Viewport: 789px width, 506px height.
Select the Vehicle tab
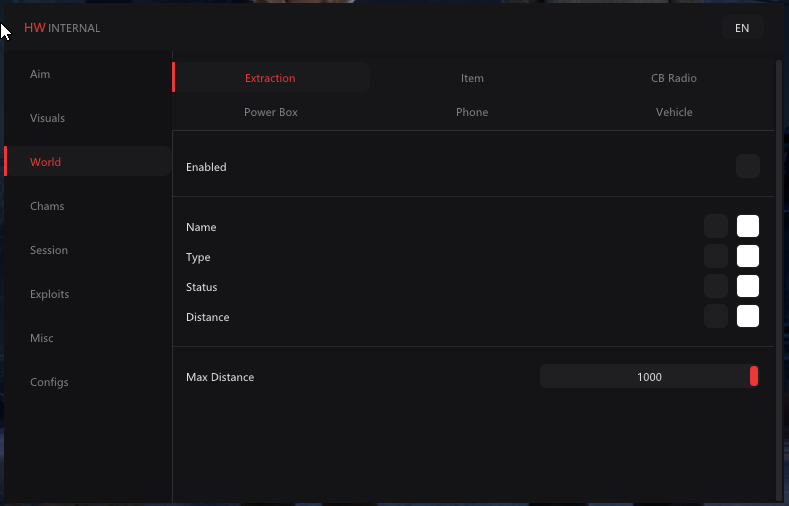674,112
